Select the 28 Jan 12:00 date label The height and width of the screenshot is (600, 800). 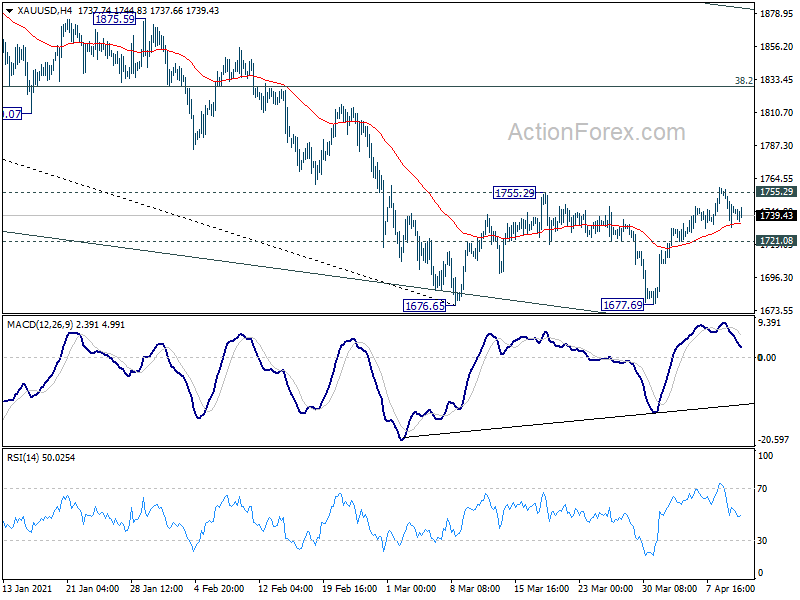click(157, 588)
